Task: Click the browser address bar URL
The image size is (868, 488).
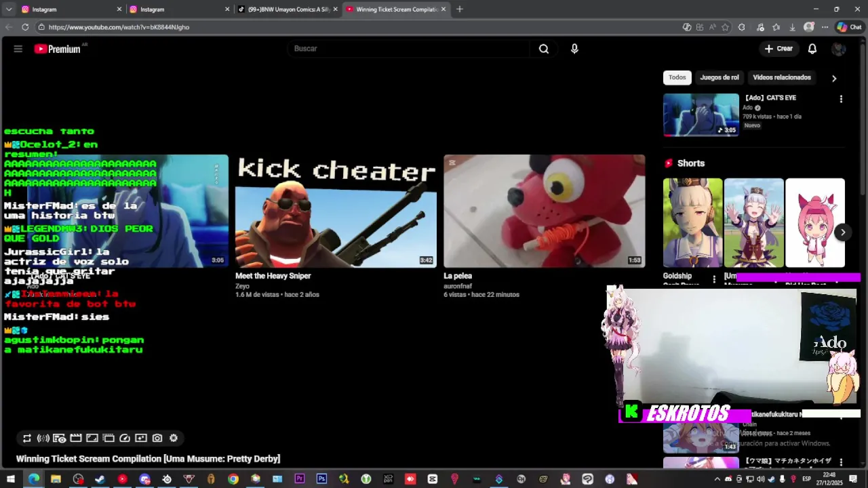Action: (x=119, y=27)
